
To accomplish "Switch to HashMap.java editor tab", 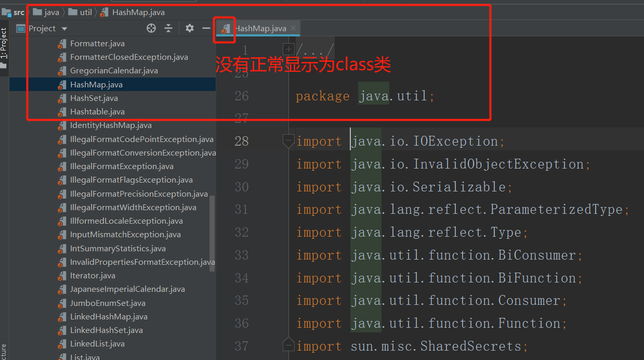I will tap(260, 29).
